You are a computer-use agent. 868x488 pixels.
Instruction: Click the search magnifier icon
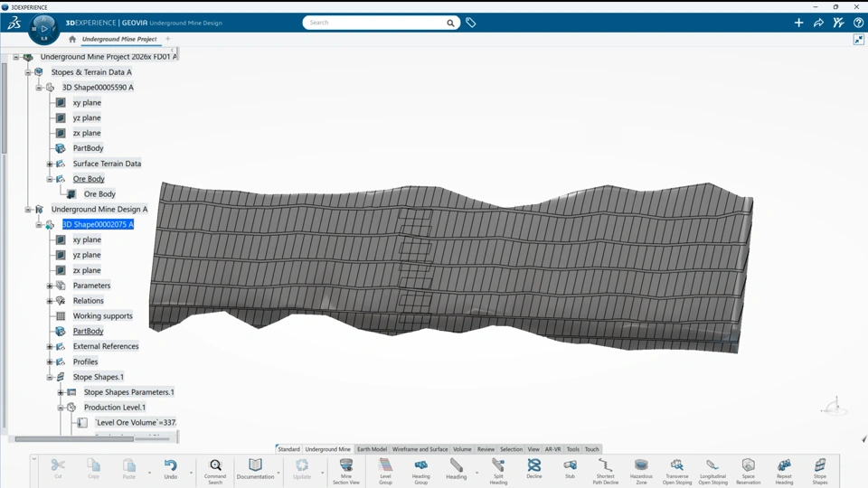(x=450, y=23)
